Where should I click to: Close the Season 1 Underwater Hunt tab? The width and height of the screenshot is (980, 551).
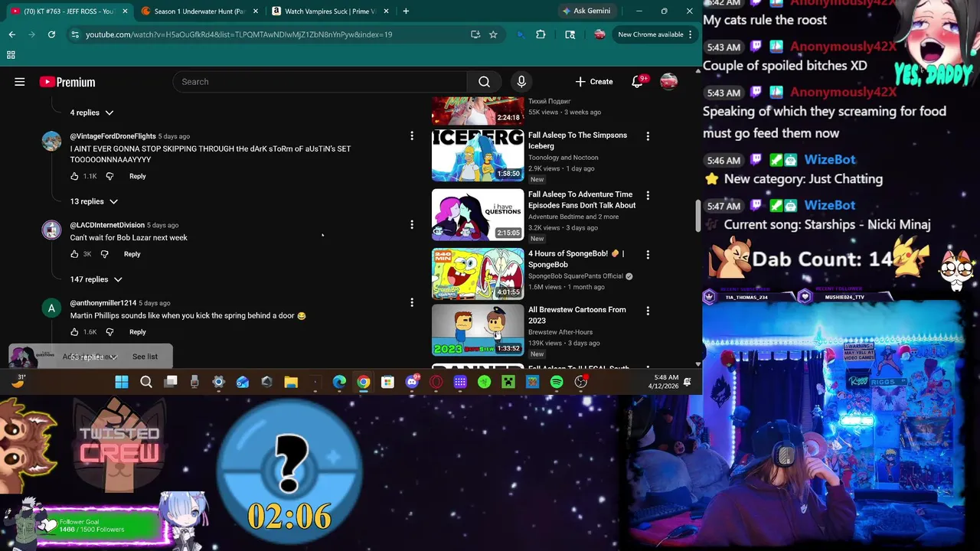(256, 11)
